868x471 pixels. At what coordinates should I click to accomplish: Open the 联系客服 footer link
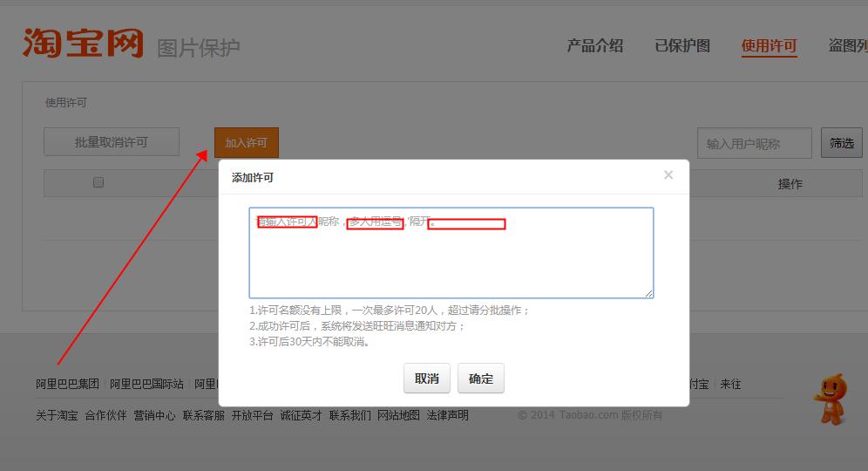204,415
